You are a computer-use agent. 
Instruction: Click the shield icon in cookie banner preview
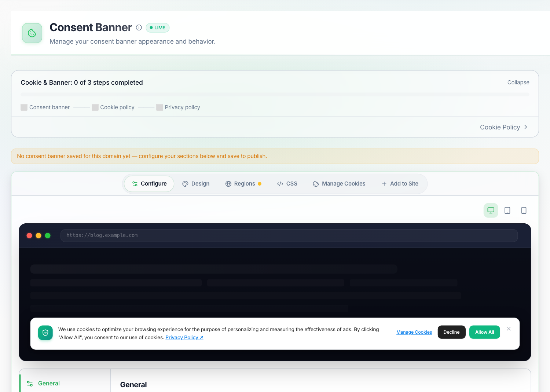[45, 333]
